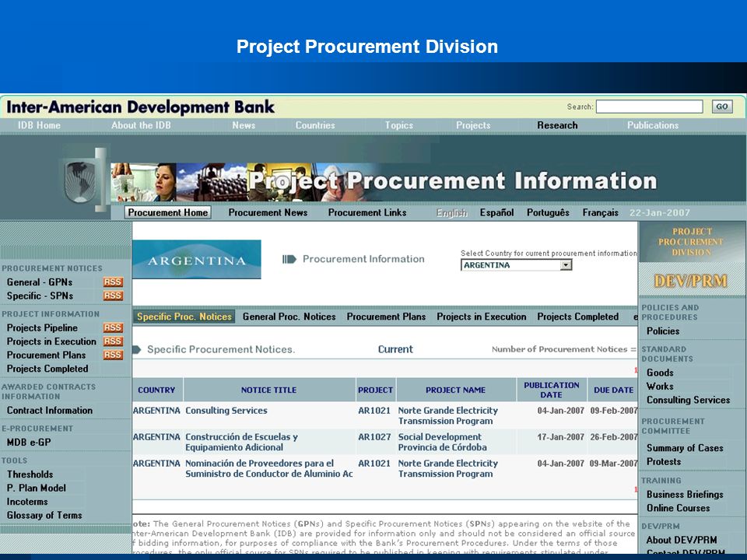Click project code AR1027
747x560 pixels.
374,436
